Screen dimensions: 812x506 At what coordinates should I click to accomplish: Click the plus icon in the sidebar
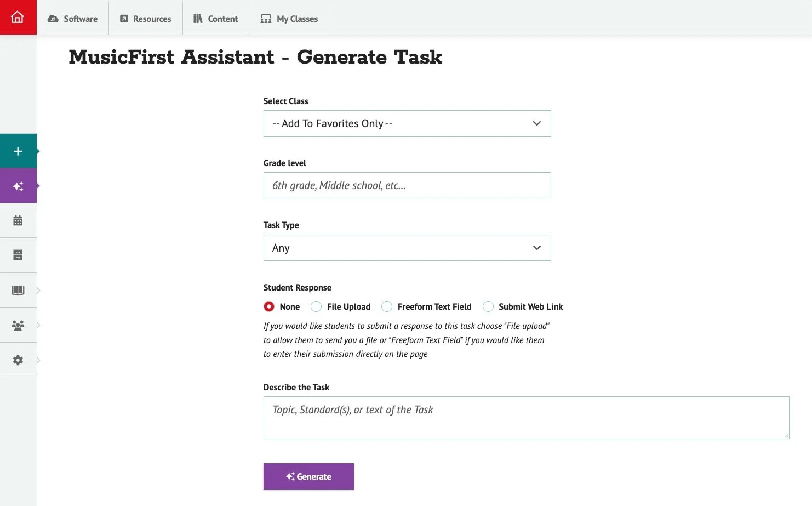18,151
